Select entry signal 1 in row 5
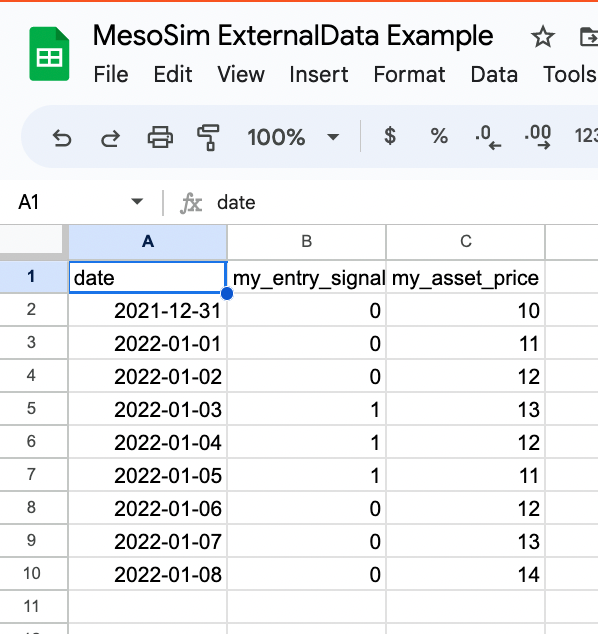The height and width of the screenshot is (634, 598). [x=307, y=409]
